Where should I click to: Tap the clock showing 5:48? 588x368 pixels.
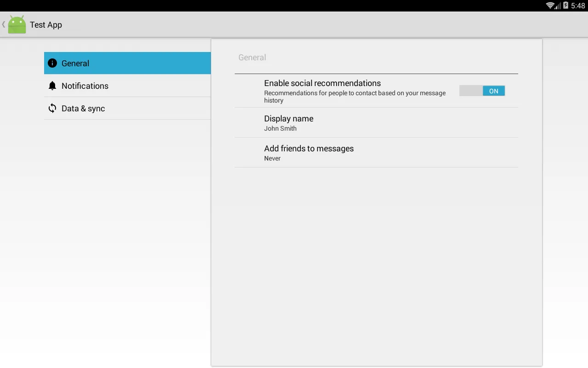[578, 6]
